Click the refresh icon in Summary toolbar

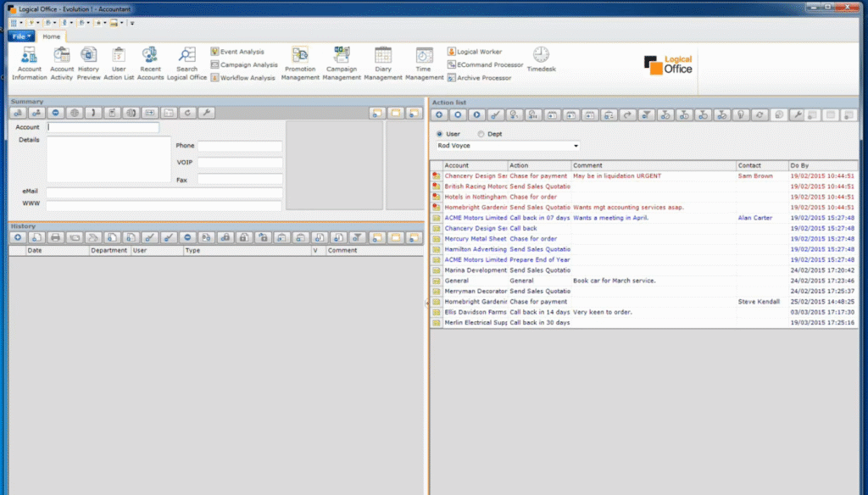click(x=187, y=113)
